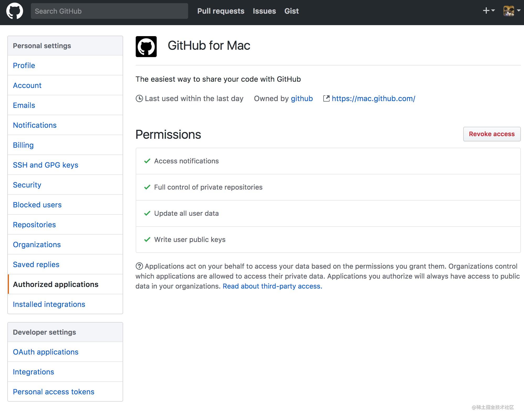Click the clock icon beside last used info
This screenshot has width=524, height=420.
click(x=139, y=98)
